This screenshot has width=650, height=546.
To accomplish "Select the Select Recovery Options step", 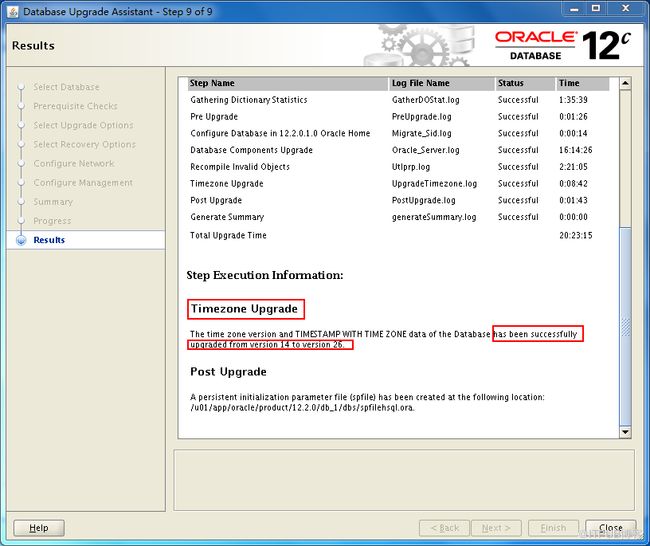I will pos(85,144).
